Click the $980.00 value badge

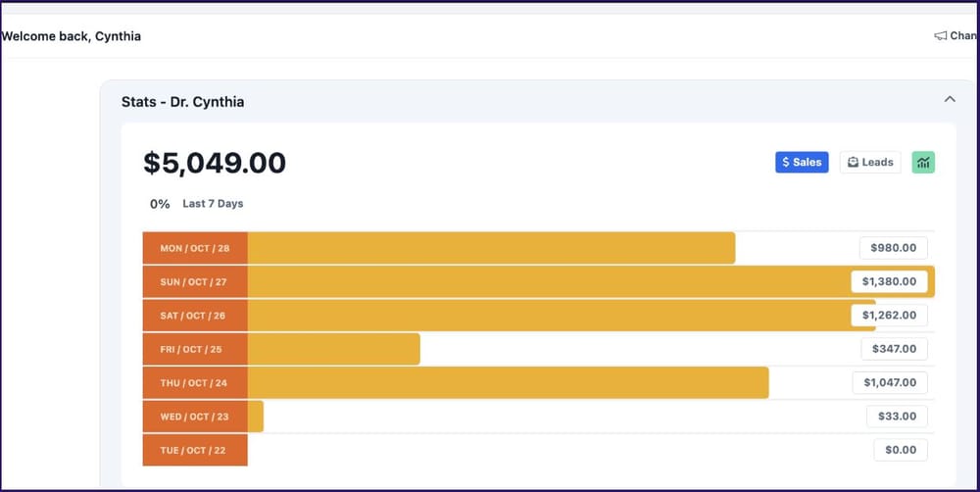point(893,248)
